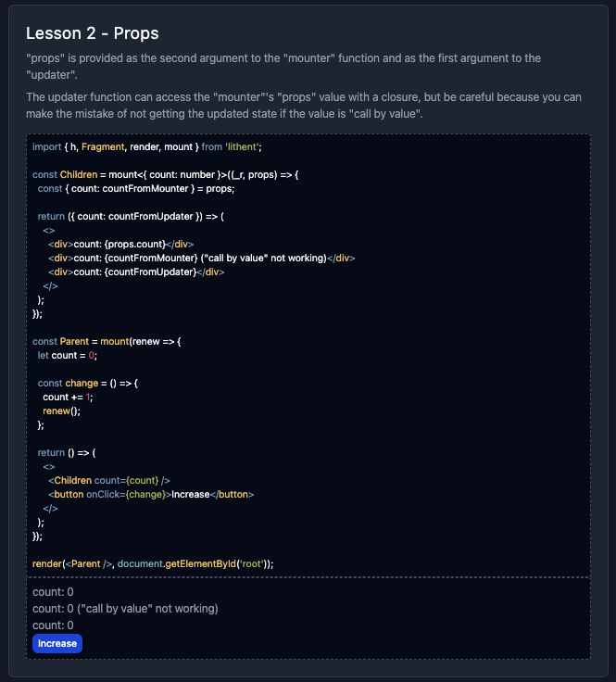Click the "const Parent = mount(renew" line
Screen dimensions: 616x682
pos(107,341)
